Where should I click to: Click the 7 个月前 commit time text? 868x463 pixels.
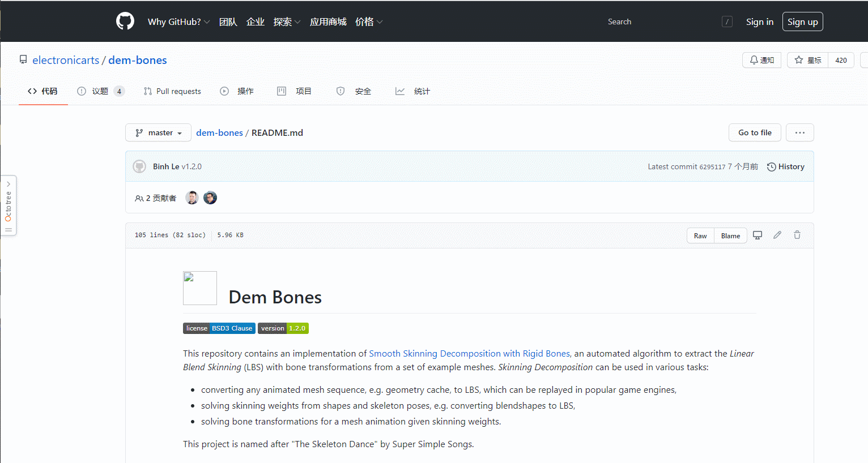pyautogui.click(x=743, y=166)
